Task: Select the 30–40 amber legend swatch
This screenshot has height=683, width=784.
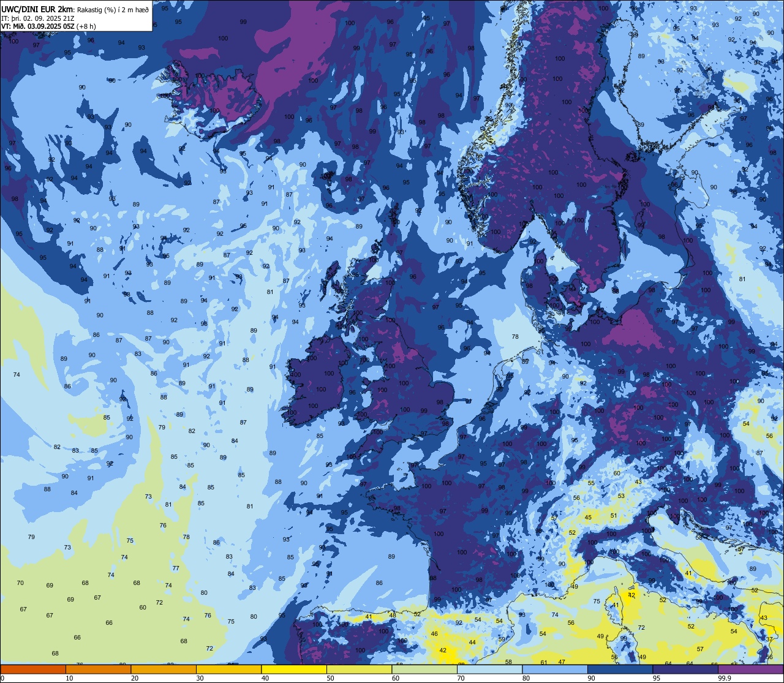Action: [x=228, y=670]
